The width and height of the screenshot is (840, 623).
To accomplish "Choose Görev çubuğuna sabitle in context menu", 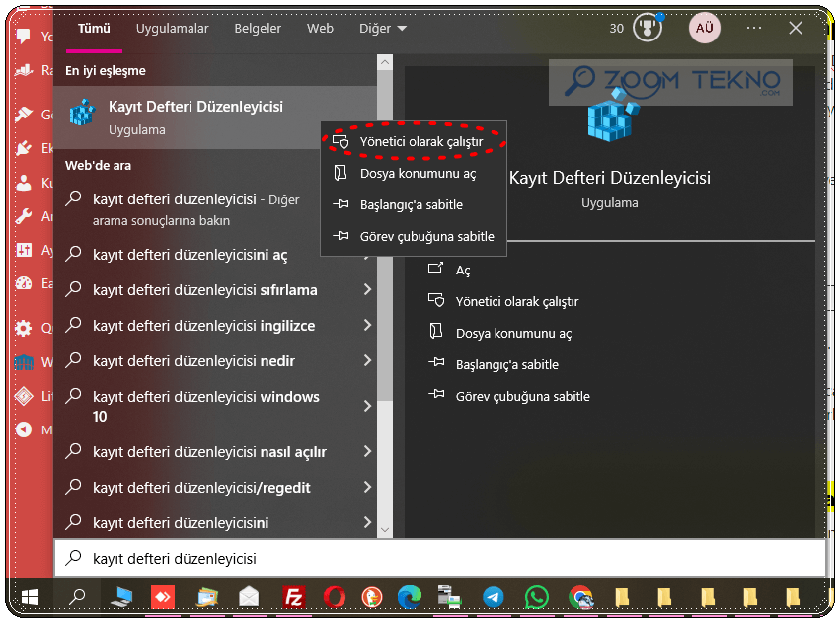I will click(x=414, y=236).
